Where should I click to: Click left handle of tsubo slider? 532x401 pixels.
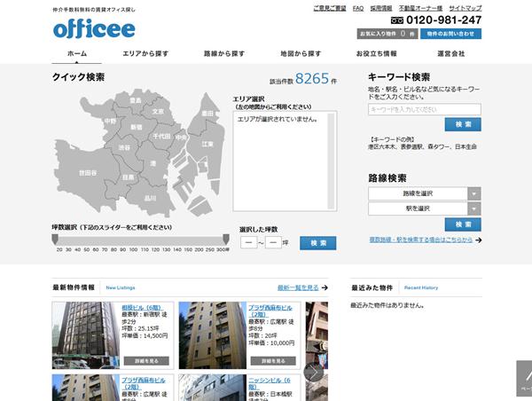[x=55, y=240]
